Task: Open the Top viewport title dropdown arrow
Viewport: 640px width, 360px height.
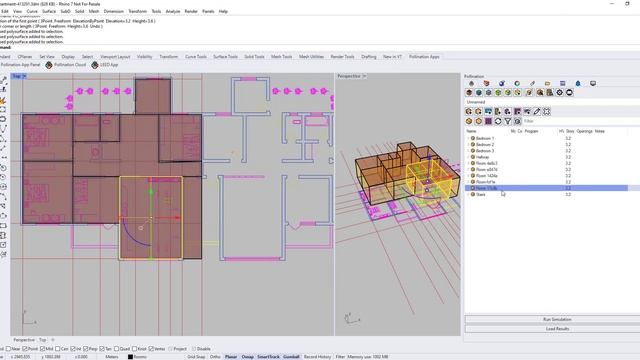Action: point(24,76)
